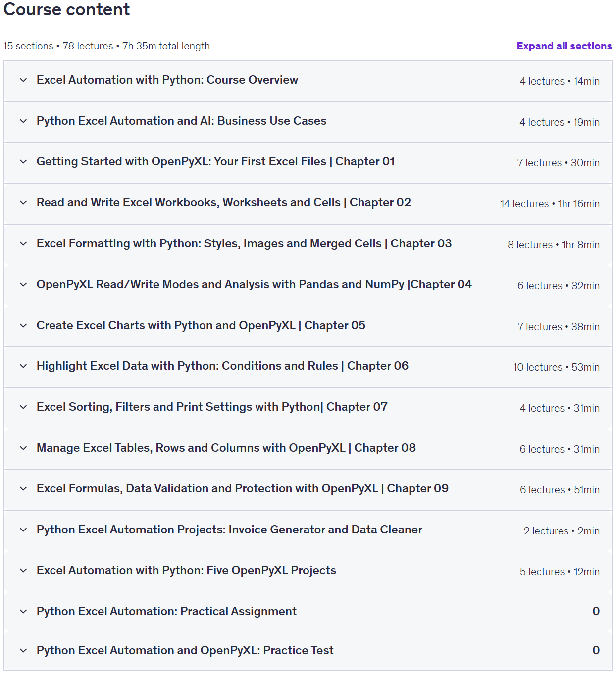This screenshot has width=616, height=674.
Task: Click the Expand all sections link
Action: (x=564, y=46)
